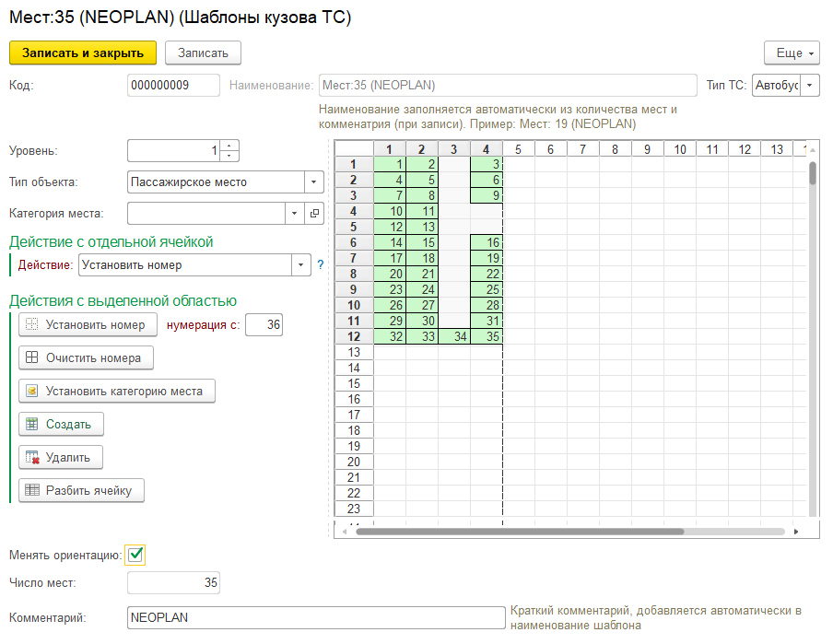Image resolution: width=833 pixels, height=644 pixels.
Task: Expand the 'Тип объекта' dropdown
Action: point(313,182)
